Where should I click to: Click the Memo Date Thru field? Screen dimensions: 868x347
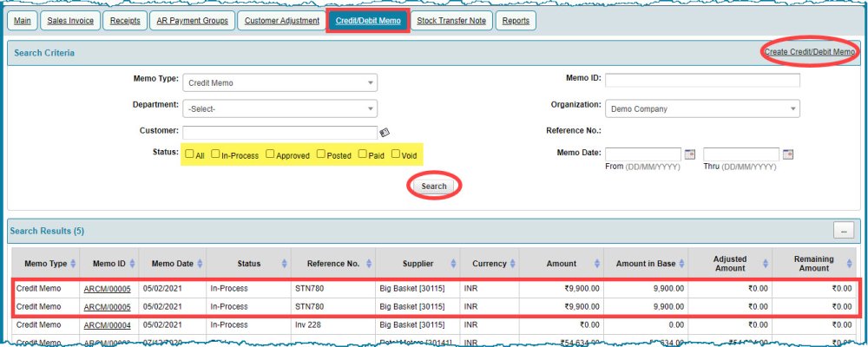click(741, 154)
